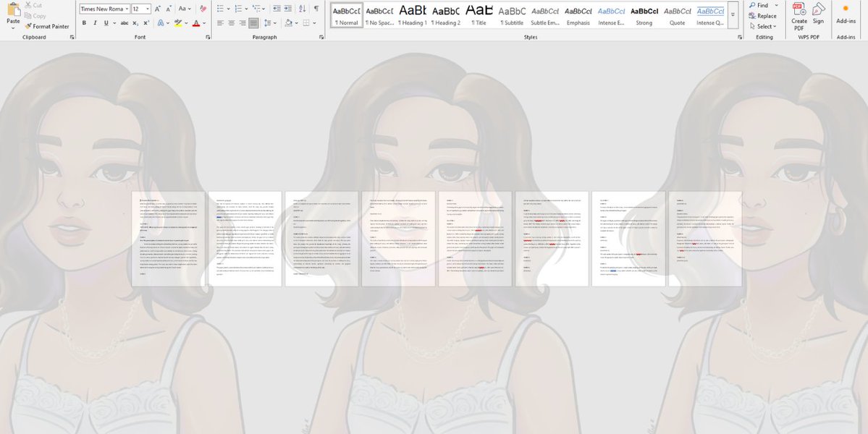This screenshot has width=868, height=434.
Task: Apply the Subtitle style
Action: click(x=512, y=15)
